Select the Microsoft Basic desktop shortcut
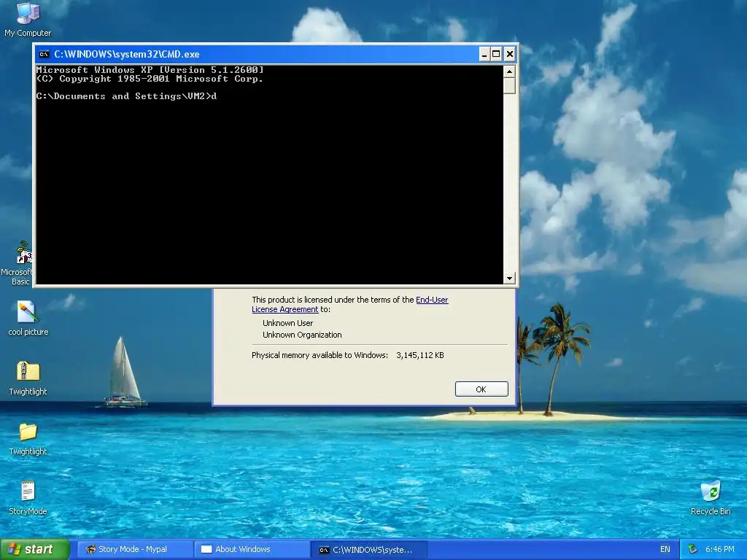Image resolution: width=747 pixels, height=560 pixels. point(17,262)
